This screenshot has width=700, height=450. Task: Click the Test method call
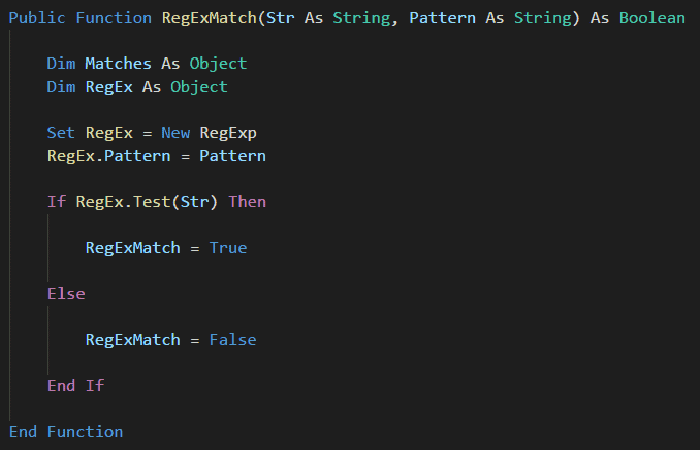[x=152, y=202]
